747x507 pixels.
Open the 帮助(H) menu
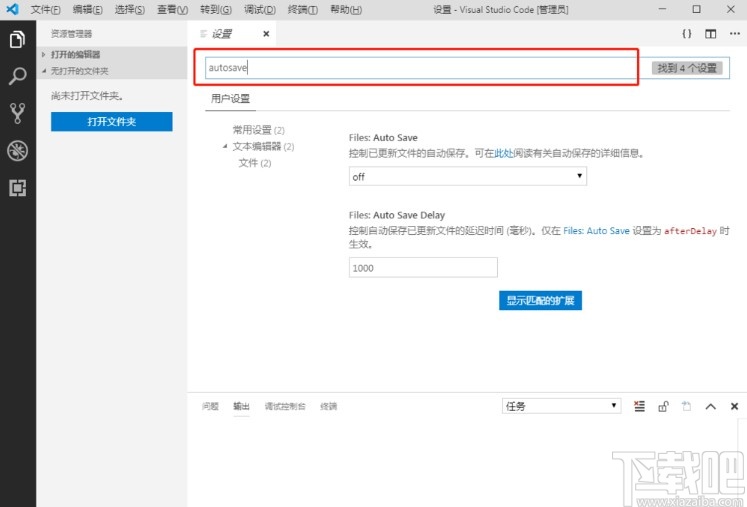(346, 10)
